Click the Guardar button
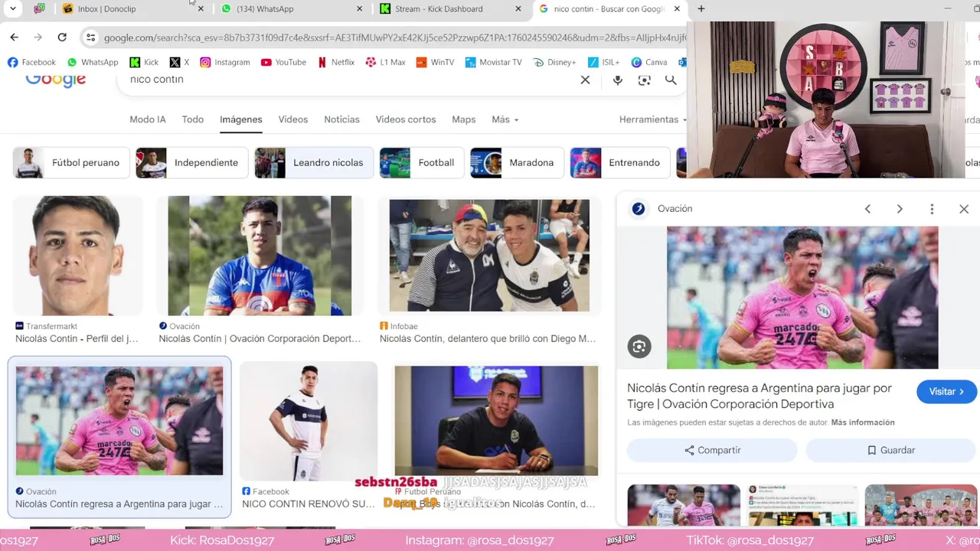The image size is (980, 551). [x=890, y=451]
